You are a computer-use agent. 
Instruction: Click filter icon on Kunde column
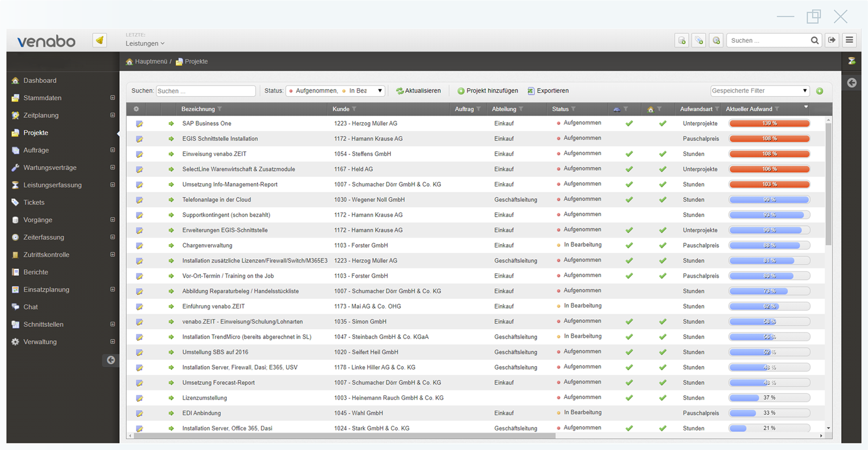point(354,109)
